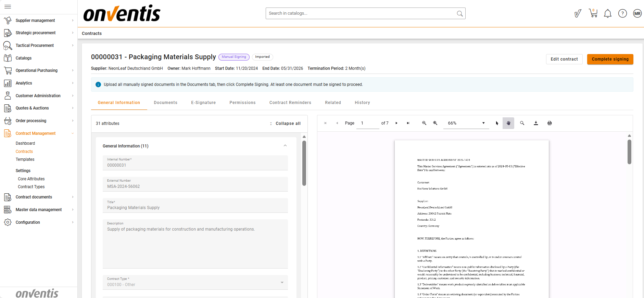
Task: Activate the pan hand tool
Action: pos(508,123)
